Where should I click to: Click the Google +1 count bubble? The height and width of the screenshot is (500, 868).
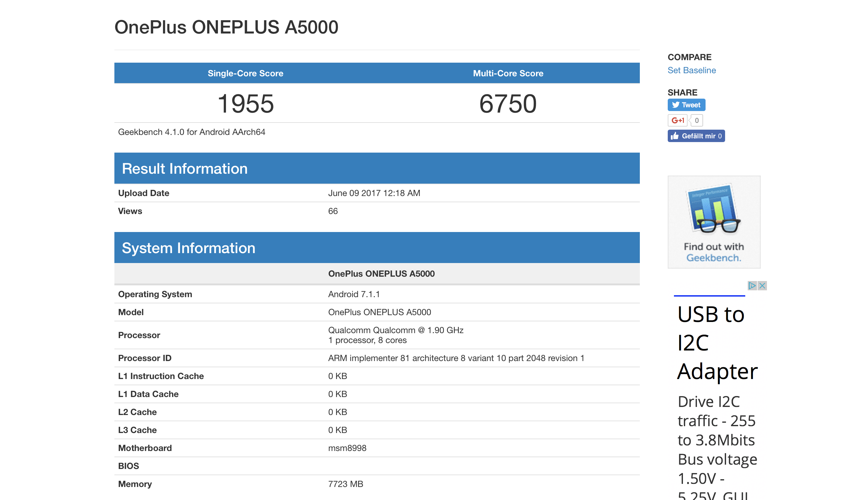(x=696, y=120)
